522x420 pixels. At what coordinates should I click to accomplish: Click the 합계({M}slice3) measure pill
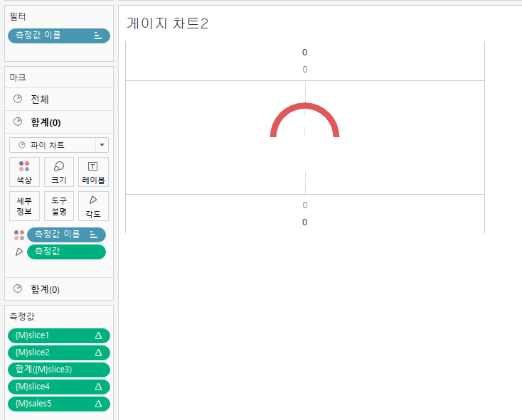[59, 370]
